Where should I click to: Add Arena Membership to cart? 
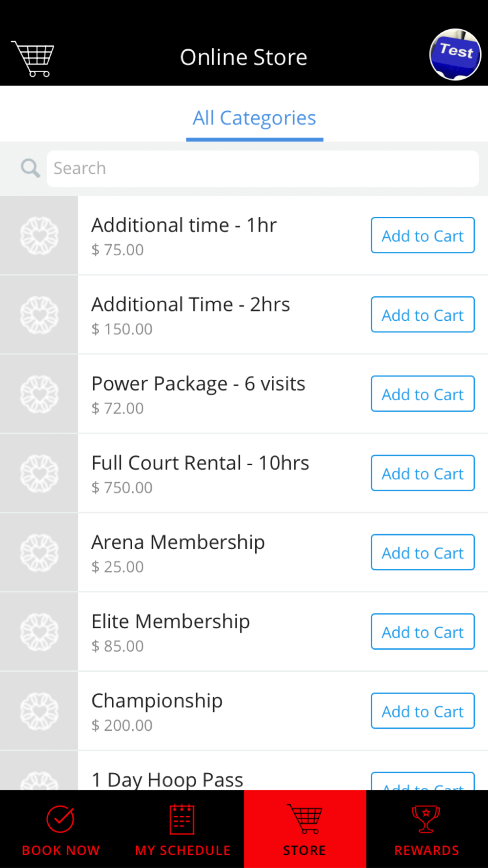tap(423, 553)
